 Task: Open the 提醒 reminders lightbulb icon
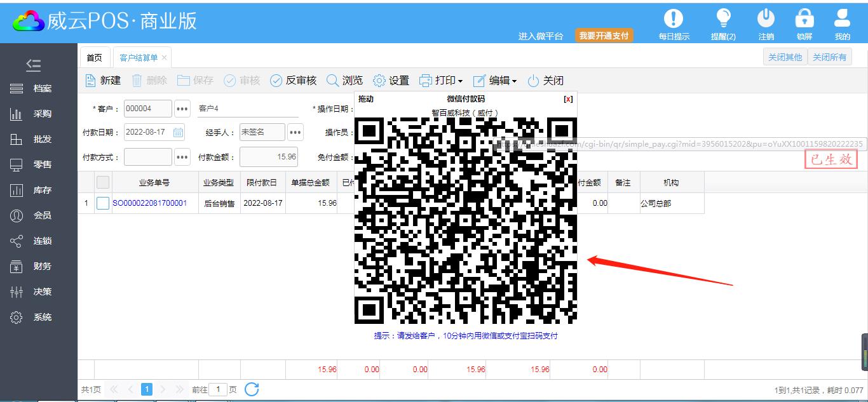tap(723, 19)
